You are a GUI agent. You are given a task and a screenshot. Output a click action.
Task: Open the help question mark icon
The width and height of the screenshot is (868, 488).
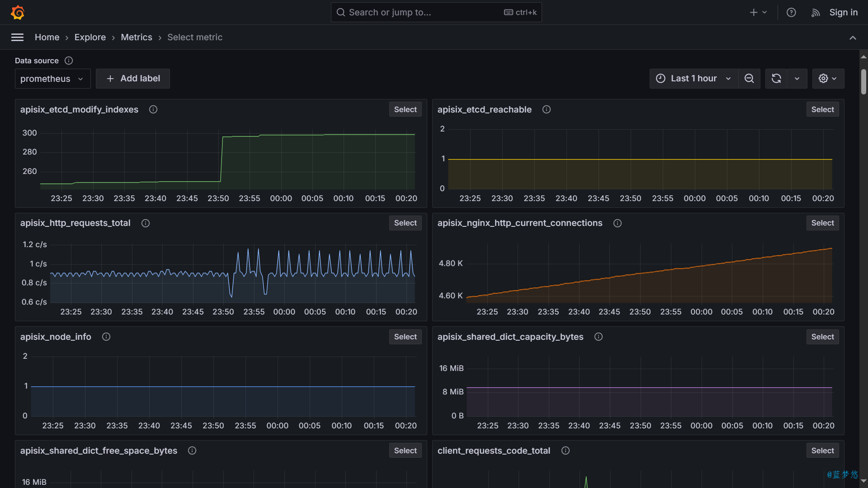point(791,13)
